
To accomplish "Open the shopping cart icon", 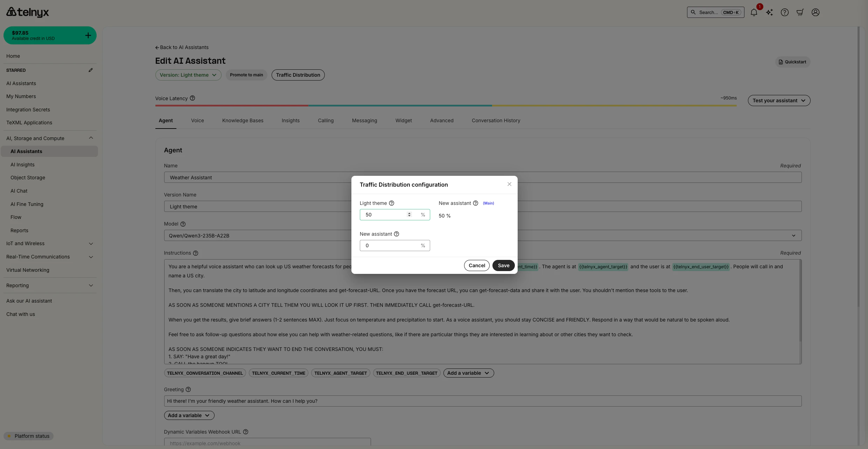I will [800, 13].
